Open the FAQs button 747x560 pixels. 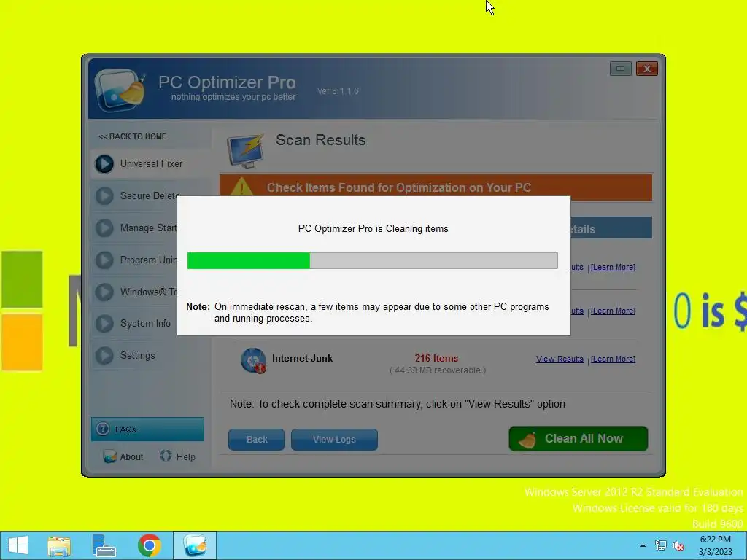(x=147, y=429)
